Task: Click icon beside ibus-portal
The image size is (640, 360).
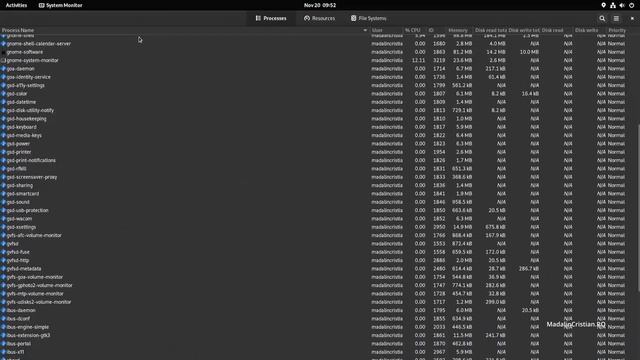Action: (3, 344)
